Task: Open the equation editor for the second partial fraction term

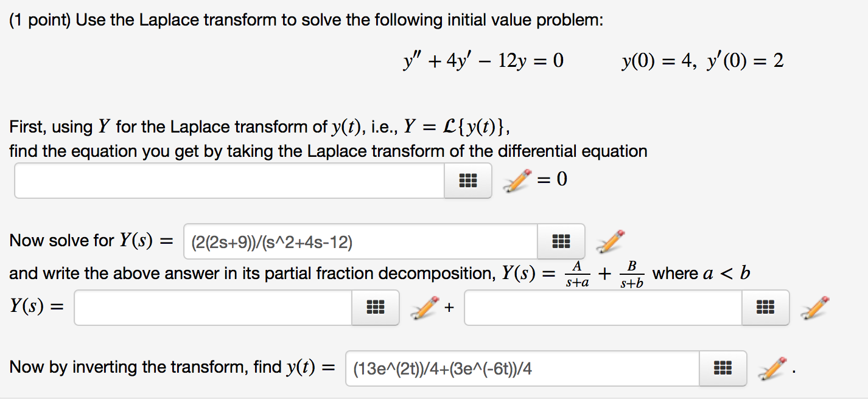Action: (x=765, y=308)
